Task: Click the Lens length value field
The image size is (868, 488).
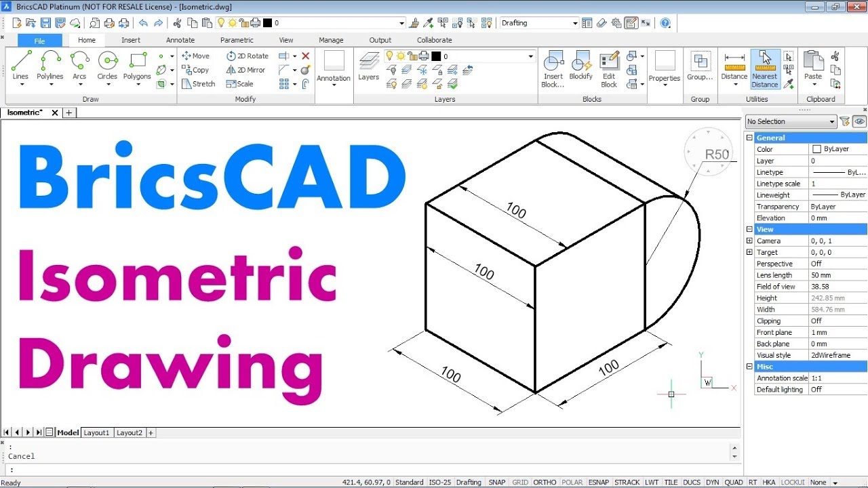Action: [x=838, y=275]
